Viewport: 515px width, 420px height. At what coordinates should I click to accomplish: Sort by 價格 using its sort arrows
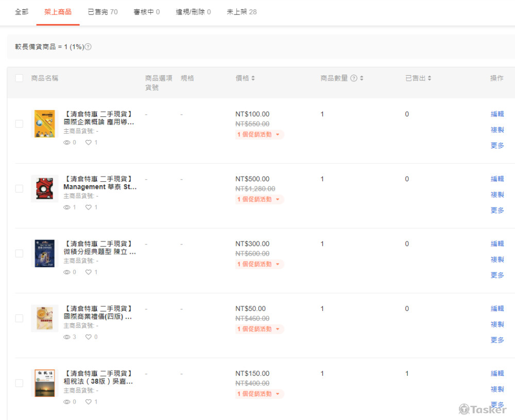coord(253,78)
